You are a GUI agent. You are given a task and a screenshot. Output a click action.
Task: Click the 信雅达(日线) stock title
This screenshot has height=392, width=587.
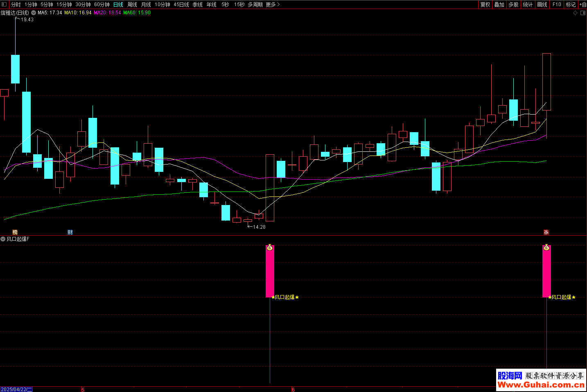point(15,13)
